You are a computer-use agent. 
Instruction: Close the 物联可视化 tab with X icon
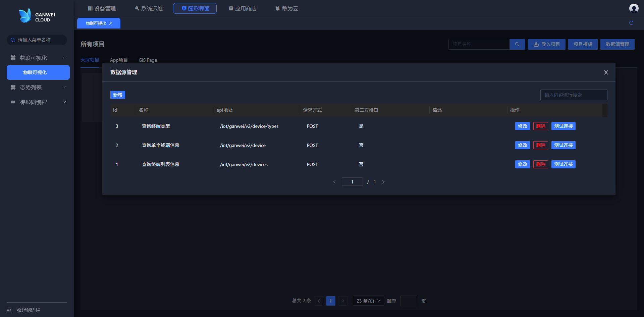tap(111, 23)
